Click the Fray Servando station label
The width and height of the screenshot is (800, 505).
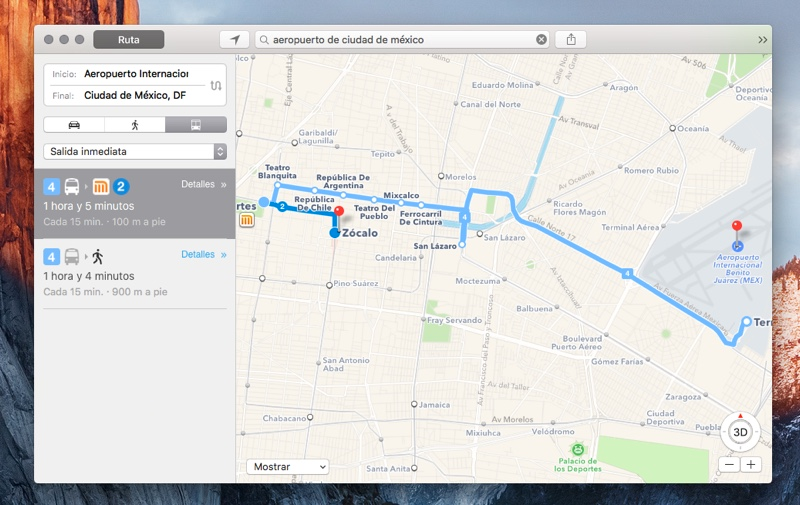[x=454, y=320]
